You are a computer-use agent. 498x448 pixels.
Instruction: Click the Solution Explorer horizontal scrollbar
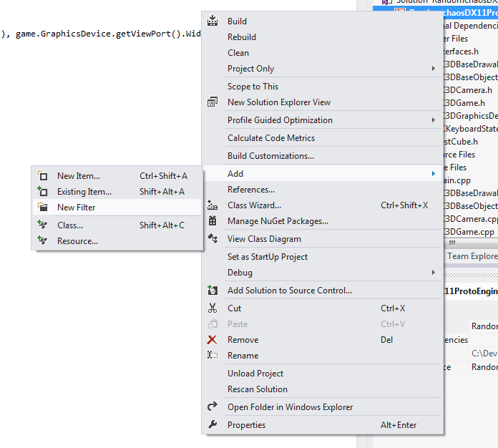click(x=471, y=243)
